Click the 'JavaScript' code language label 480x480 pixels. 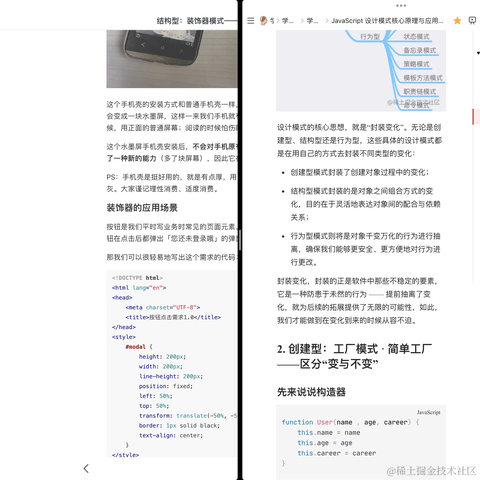429,412
